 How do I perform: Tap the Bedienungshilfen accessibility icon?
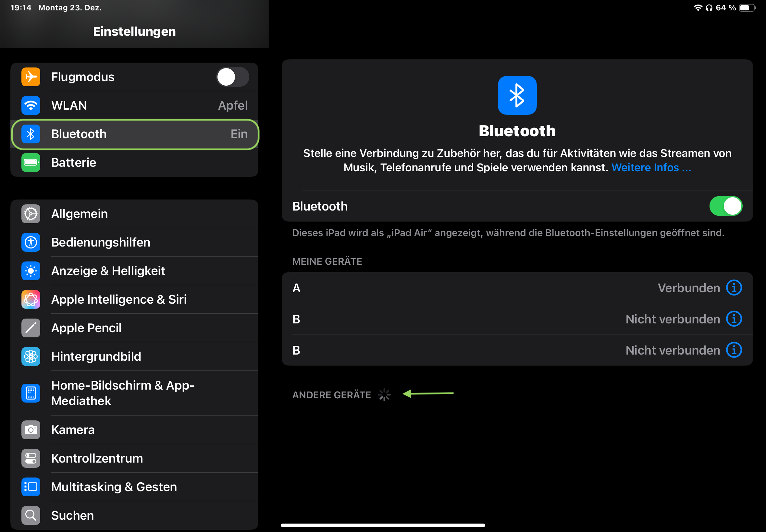click(x=31, y=242)
